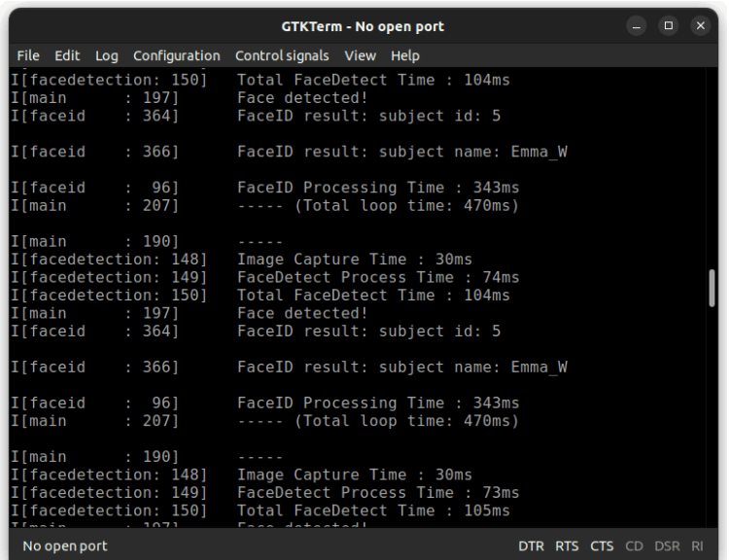The width and height of the screenshot is (729, 560).
Task: Click the RI status indicator
Action: click(x=697, y=546)
